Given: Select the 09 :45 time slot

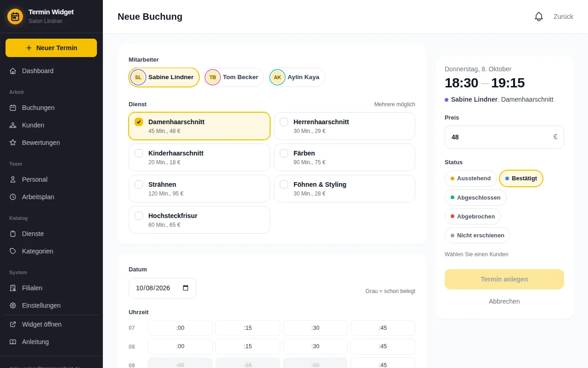Looking at the screenshot, I should click(383, 363).
